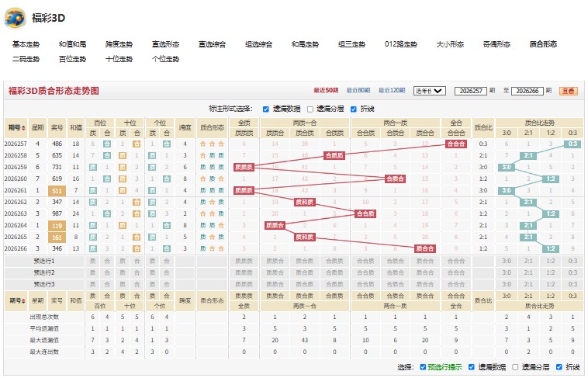Toggle top 折线 checkbox
The width and height of the screenshot is (588, 378).
[353, 109]
